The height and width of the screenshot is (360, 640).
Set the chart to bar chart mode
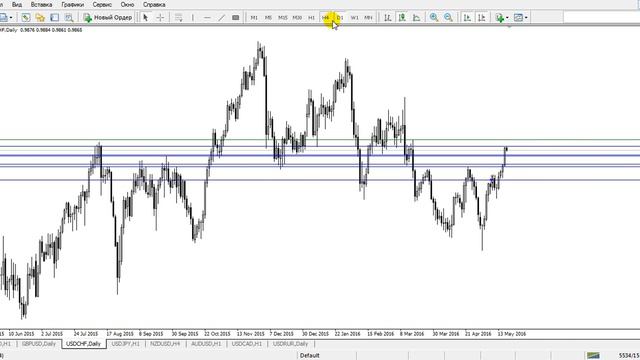(x=388, y=18)
